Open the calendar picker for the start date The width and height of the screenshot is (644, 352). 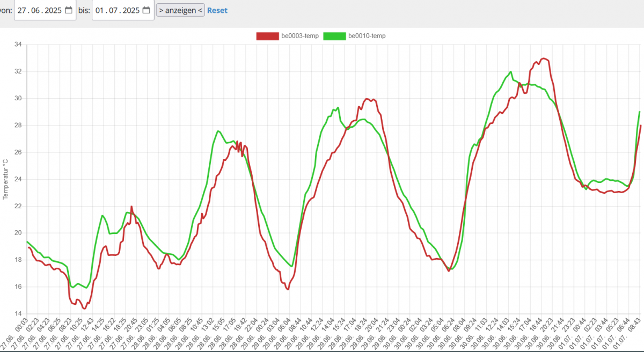coord(68,10)
